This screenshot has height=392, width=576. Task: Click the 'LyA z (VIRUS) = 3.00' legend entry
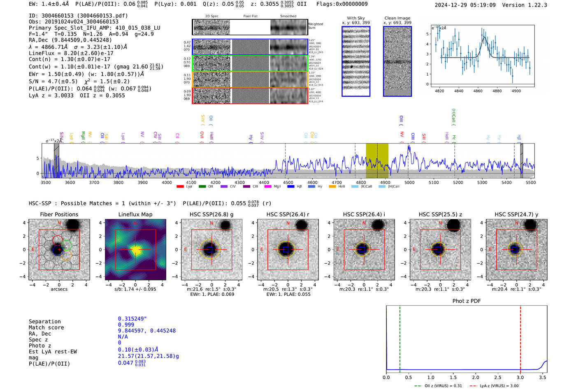coord(494,386)
